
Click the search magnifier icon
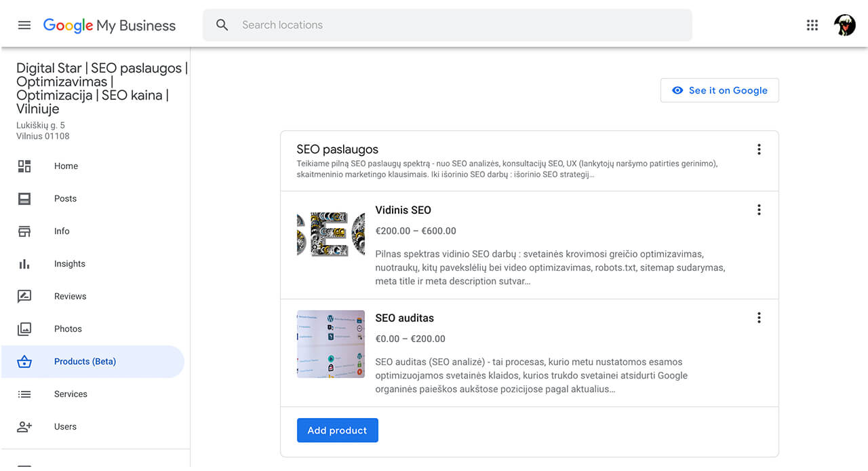tap(222, 25)
